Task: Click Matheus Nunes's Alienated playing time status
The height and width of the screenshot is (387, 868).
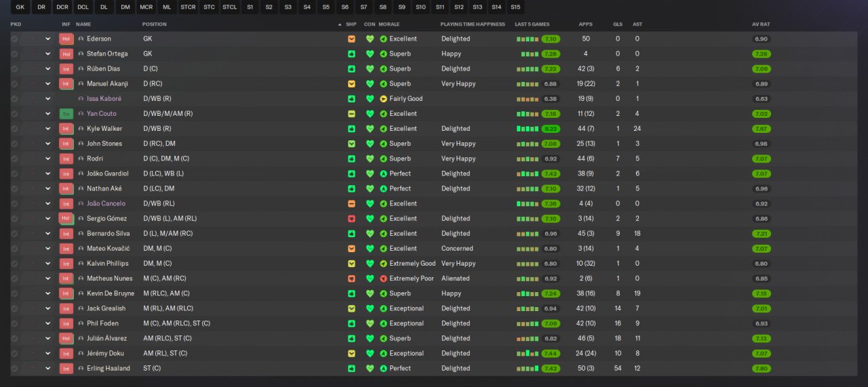Action: 455,279
